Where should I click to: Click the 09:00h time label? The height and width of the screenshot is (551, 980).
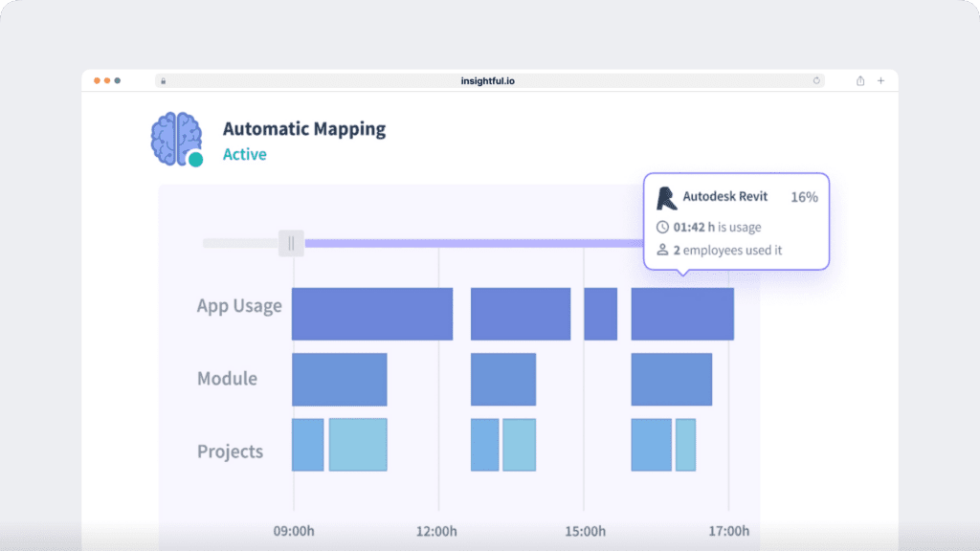pyautogui.click(x=294, y=531)
